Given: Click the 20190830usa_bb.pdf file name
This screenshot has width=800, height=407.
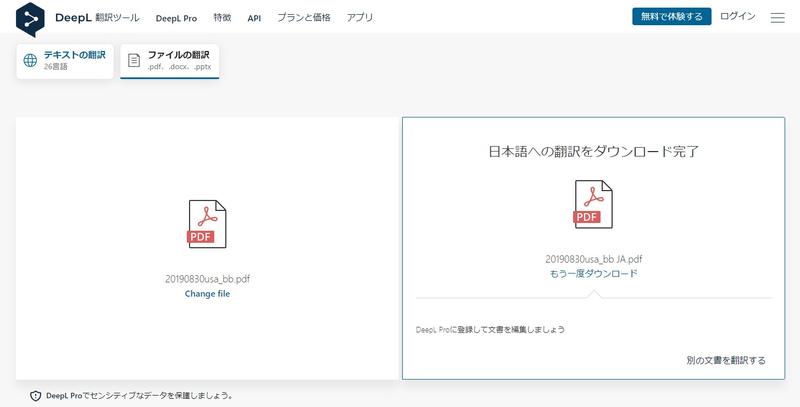Looking at the screenshot, I should click(207, 279).
